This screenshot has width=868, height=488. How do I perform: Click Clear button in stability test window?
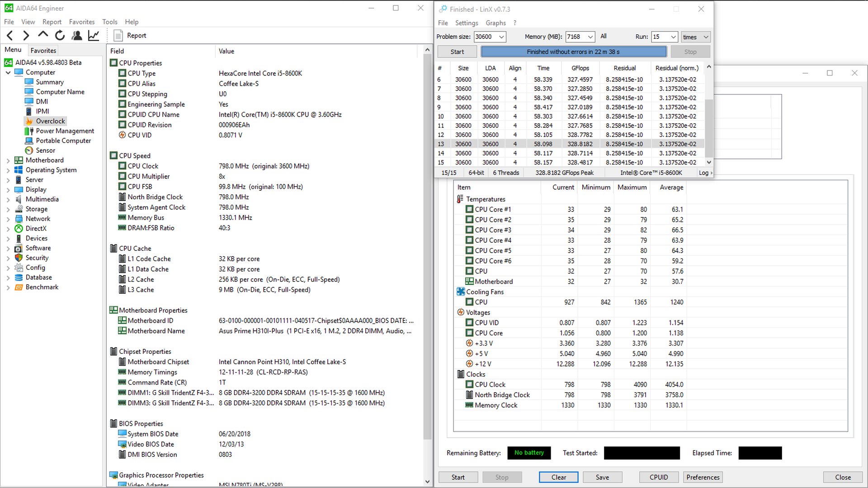point(559,477)
